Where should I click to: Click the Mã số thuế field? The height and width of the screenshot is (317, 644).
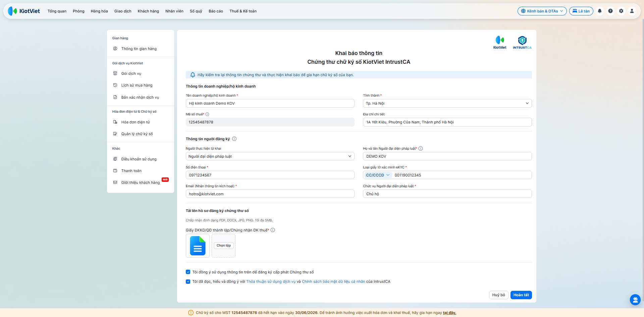tap(270, 122)
